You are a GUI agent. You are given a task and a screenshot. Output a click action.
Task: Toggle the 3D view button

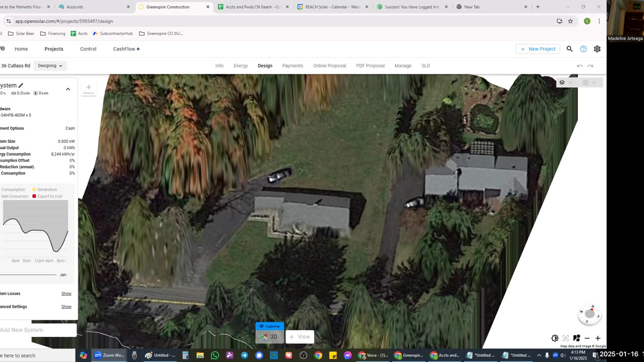270,337
